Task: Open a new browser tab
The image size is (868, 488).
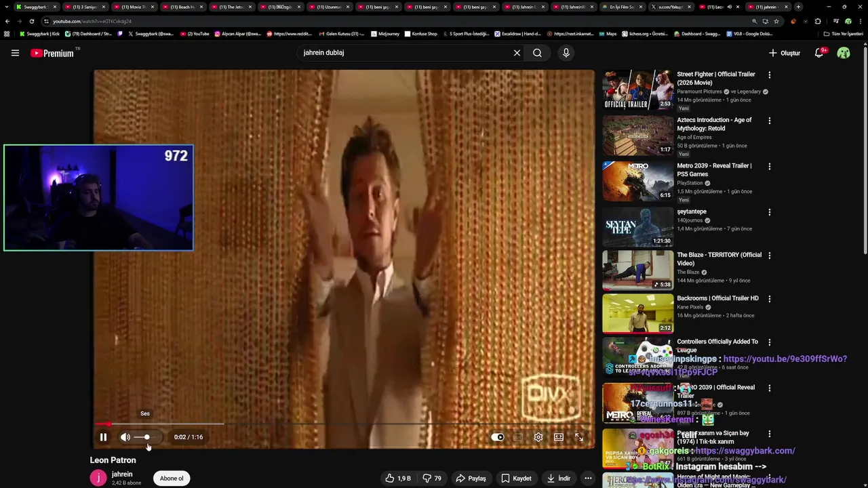Action: [798, 7]
